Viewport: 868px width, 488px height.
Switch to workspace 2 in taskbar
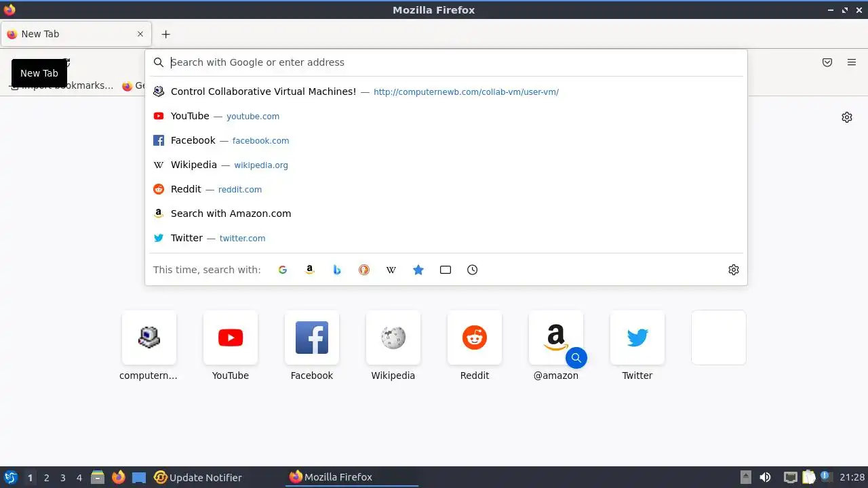[46, 478]
